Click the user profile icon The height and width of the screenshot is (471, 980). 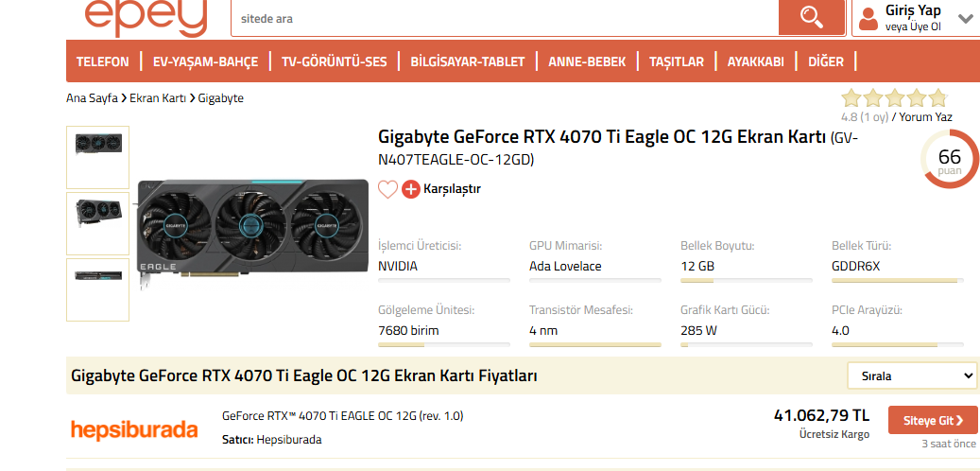(868, 18)
